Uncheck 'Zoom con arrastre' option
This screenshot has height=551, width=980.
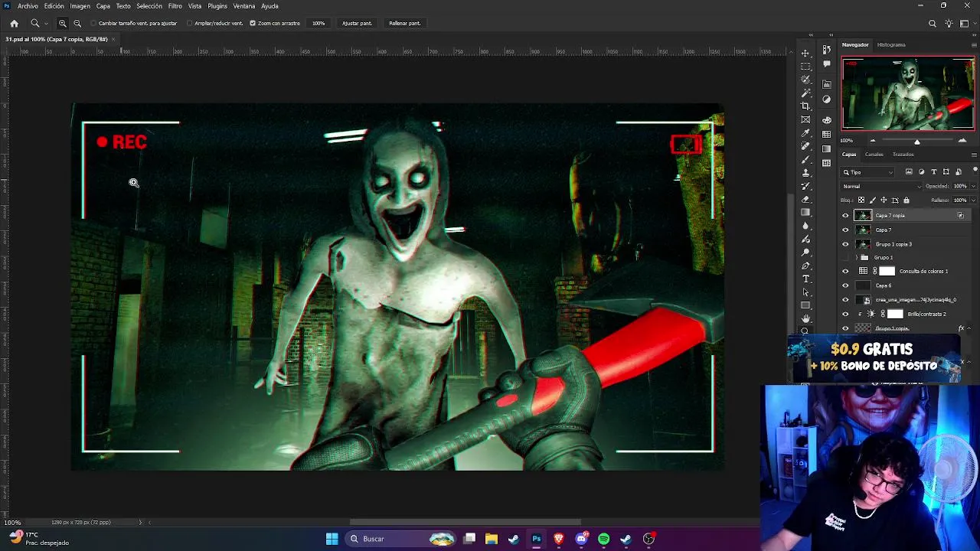coord(253,24)
